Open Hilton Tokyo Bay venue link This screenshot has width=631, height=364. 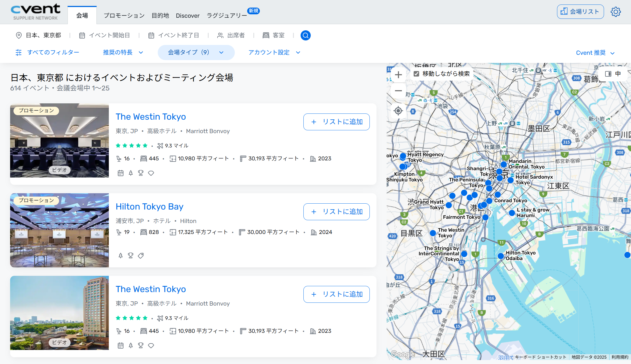tap(150, 207)
